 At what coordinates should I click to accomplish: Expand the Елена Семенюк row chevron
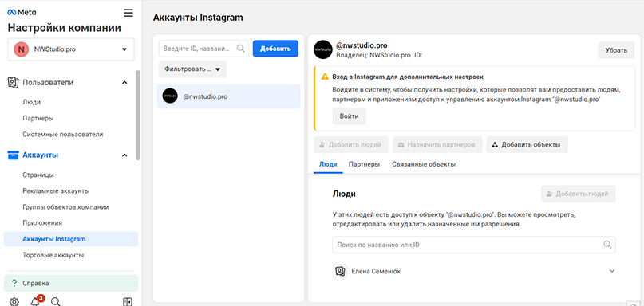pos(612,271)
